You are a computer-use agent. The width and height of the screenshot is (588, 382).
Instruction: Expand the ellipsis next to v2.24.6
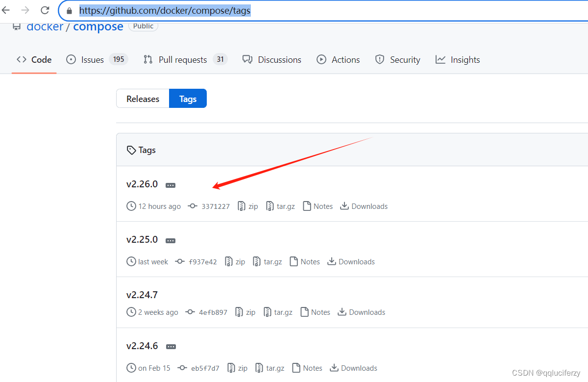(x=171, y=347)
